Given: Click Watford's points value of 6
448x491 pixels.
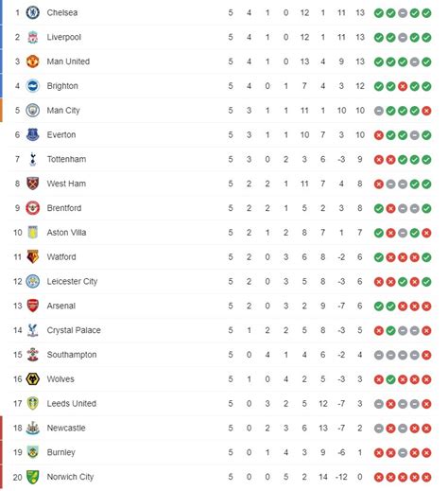Looking at the screenshot, I should 359,257.
